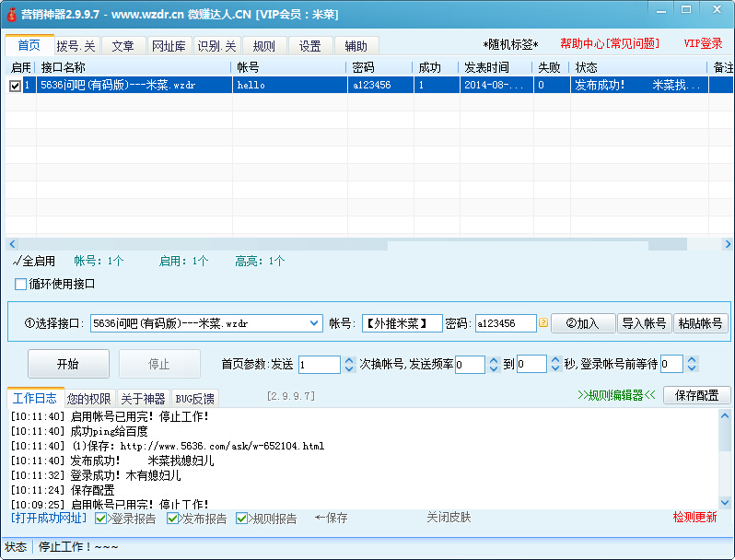Click the red app logo icon in title bar
Image resolution: width=735 pixels, height=560 pixels.
tap(12, 15)
